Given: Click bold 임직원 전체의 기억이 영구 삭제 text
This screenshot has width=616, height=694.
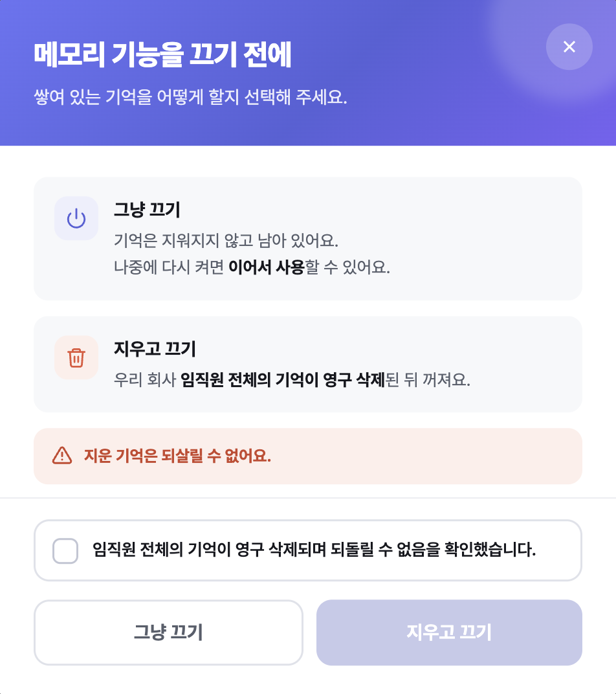Looking at the screenshot, I should 283,380.
